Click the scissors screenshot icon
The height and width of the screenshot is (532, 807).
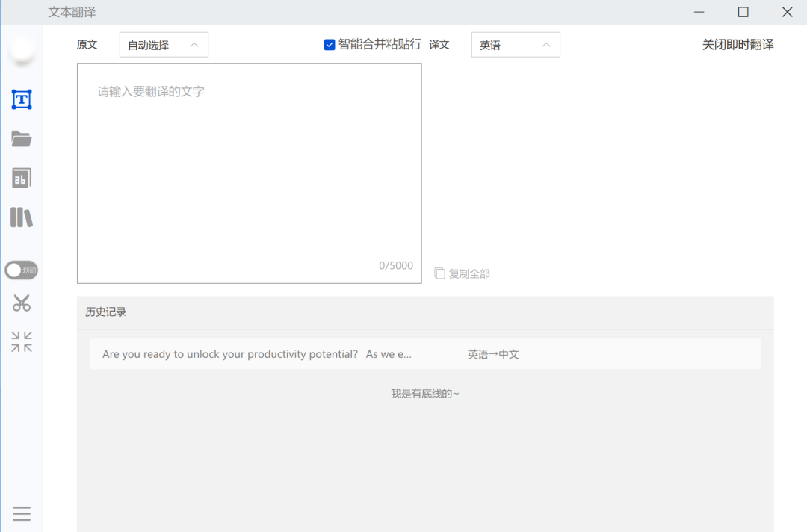point(22,303)
